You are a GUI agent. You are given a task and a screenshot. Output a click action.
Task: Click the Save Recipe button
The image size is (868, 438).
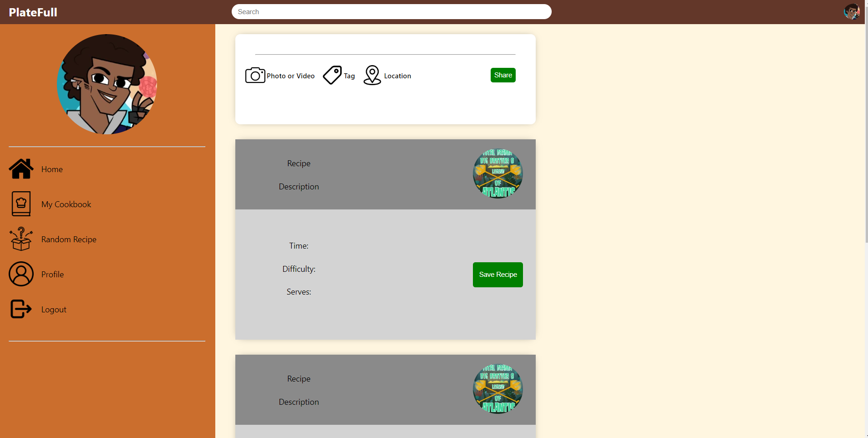[x=497, y=275]
